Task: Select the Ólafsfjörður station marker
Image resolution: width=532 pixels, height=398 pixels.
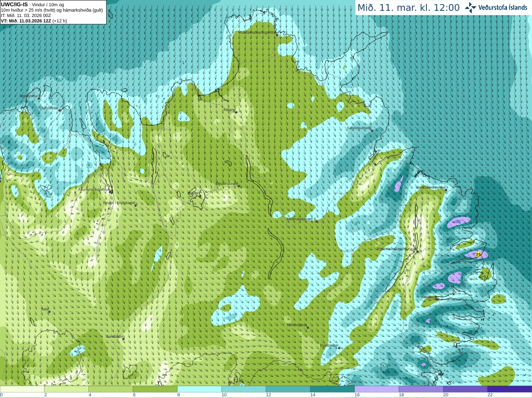Action: coord(59,110)
